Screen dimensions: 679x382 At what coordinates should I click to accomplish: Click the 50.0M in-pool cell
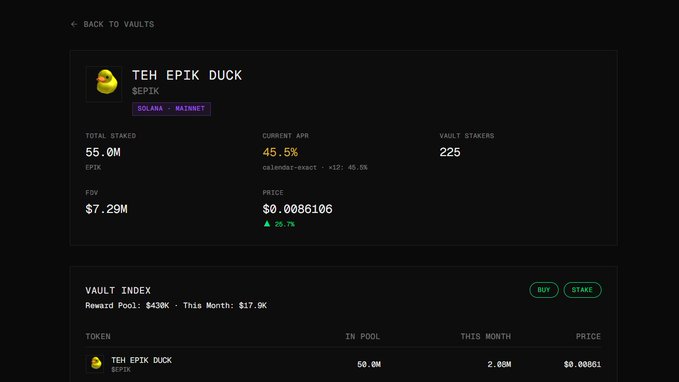click(369, 365)
